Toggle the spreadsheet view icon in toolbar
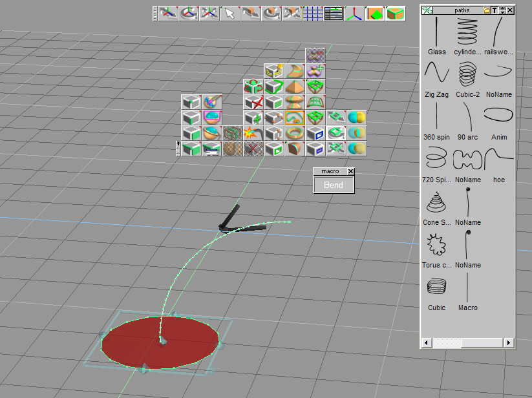The height and width of the screenshot is (398, 532). click(332, 13)
